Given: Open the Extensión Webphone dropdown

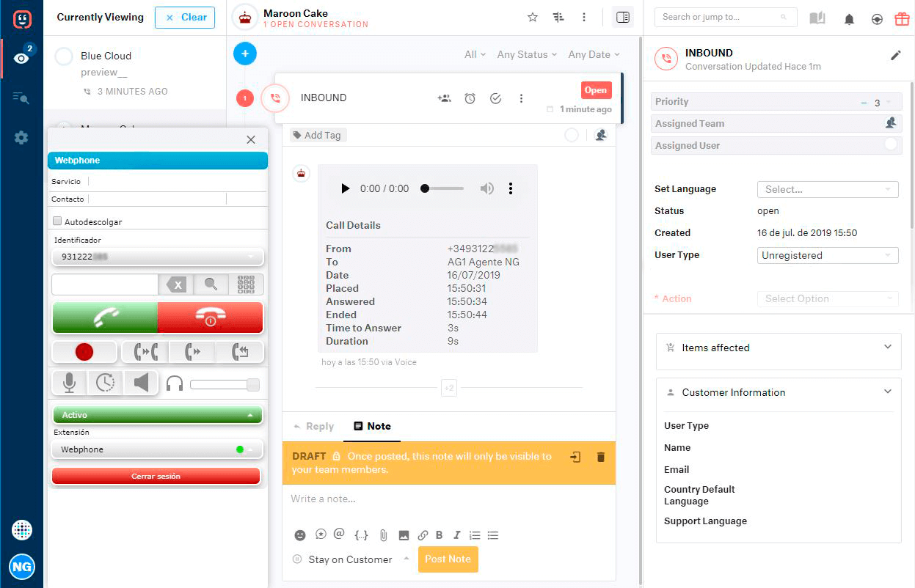Looking at the screenshot, I should (x=158, y=449).
